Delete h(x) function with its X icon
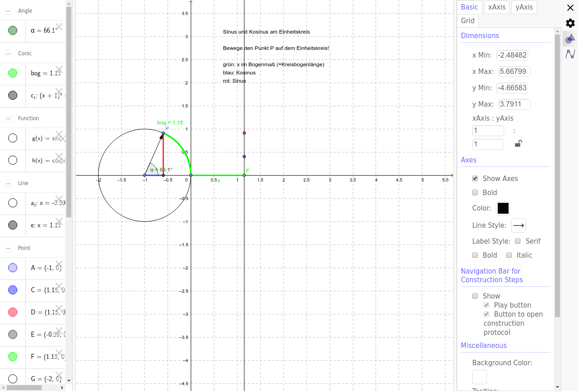Screen dimensions: 579x392 (x=59, y=157)
